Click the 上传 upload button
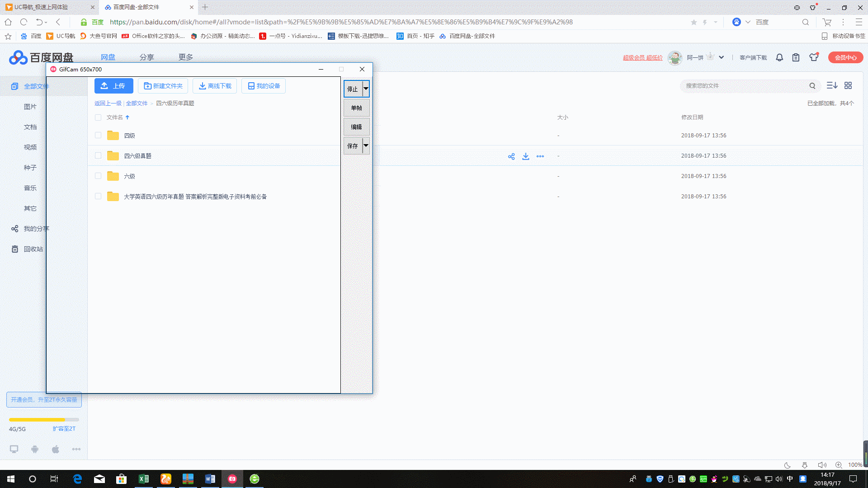Viewport: 868px width, 488px height. [x=113, y=86]
